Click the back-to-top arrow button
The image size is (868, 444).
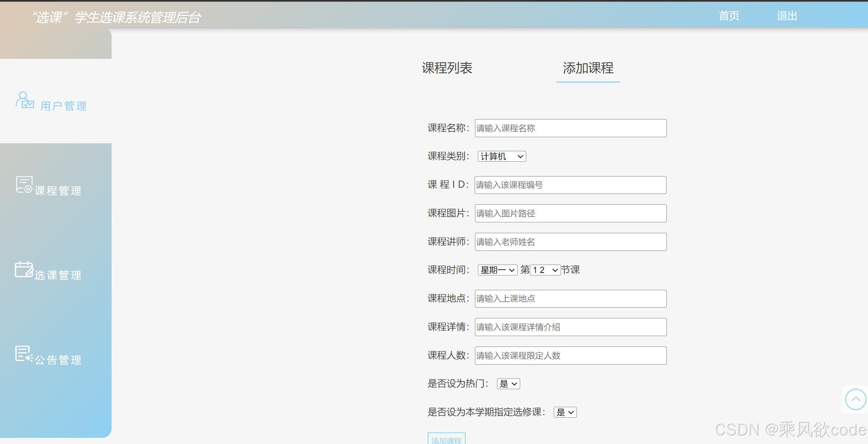point(855,399)
